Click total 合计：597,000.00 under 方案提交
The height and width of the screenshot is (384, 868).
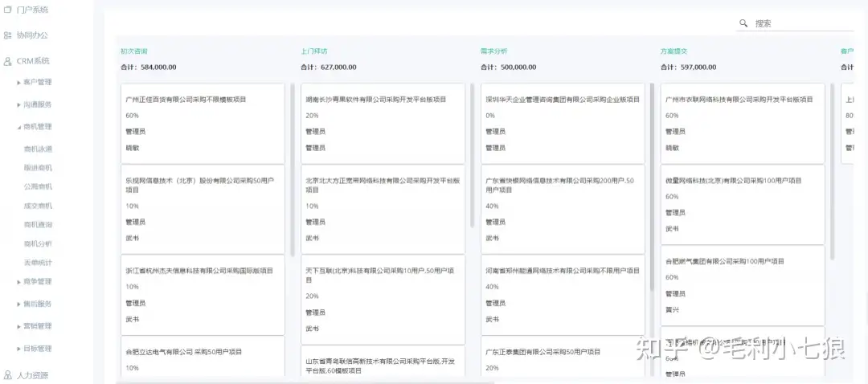(688, 67)
